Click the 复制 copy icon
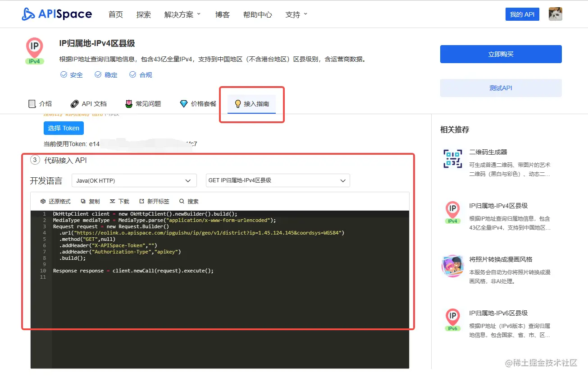 pos(83,201)
